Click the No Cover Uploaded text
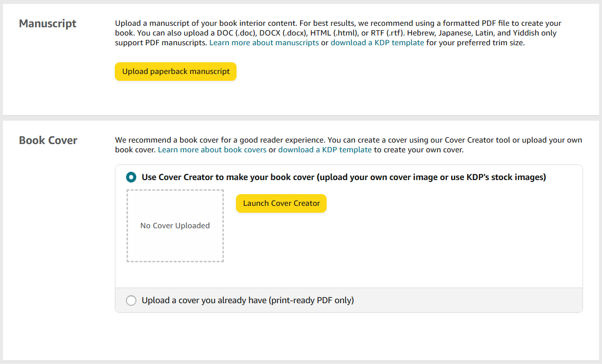Screen dimensions: 602x364 click(175, 226)
